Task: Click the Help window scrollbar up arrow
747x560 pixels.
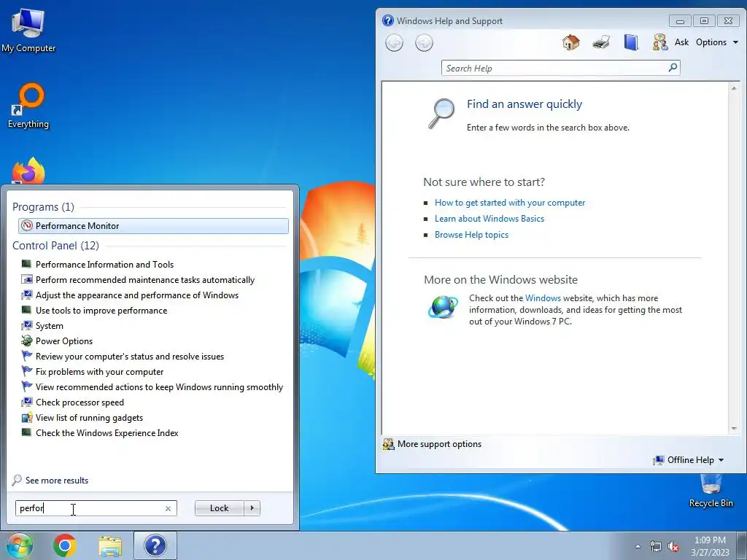Action: [x=734, y=88]
